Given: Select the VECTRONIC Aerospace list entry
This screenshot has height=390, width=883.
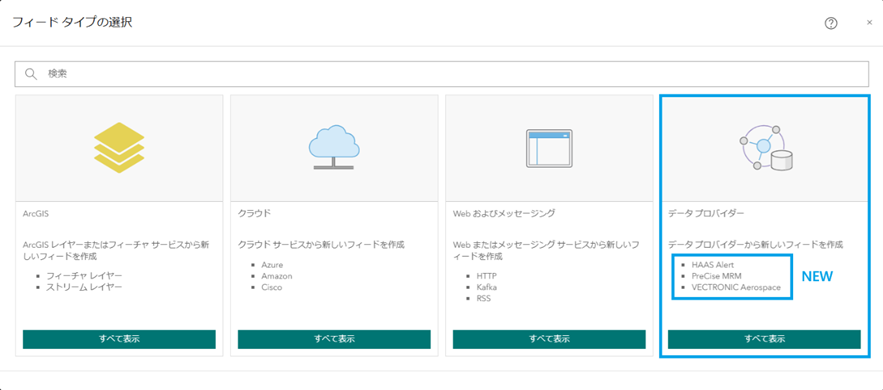Looking at the screenshot, I should 736,287.
